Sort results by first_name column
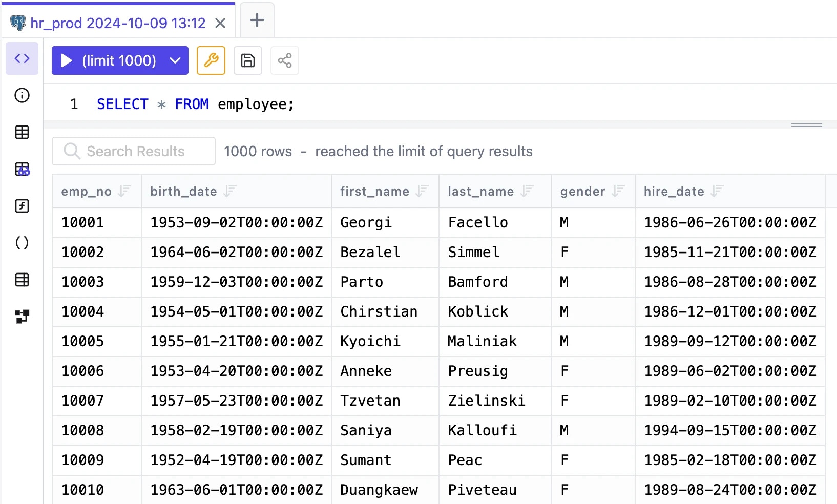The height and width of the screenshot is (504, 837). [422, 191]
